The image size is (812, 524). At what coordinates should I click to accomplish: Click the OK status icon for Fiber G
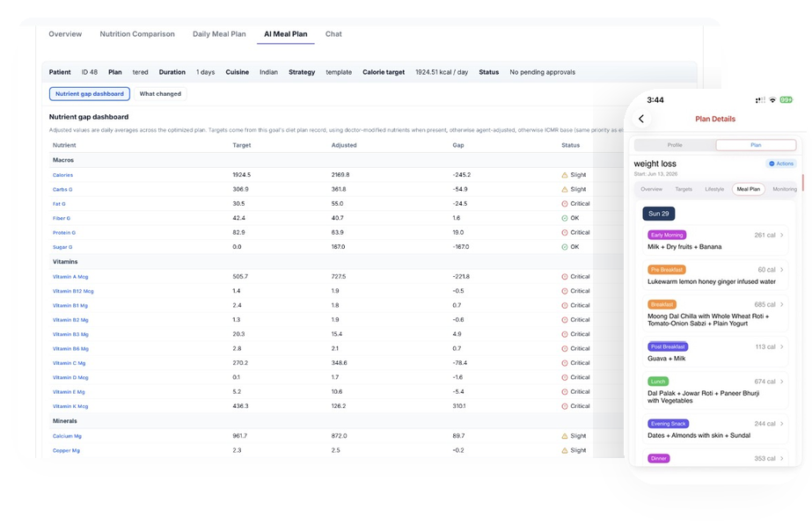565,219
